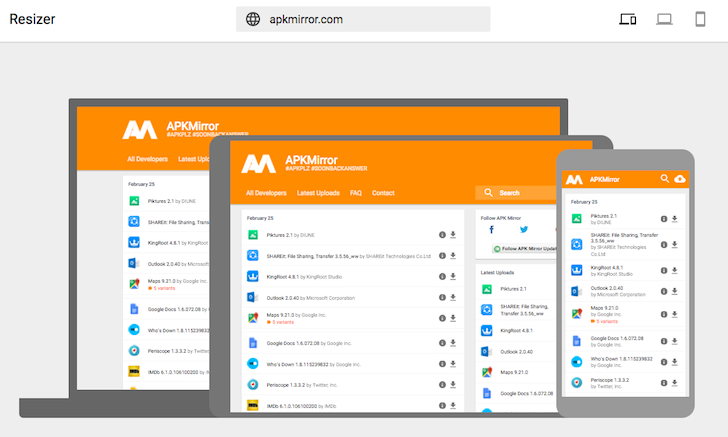Click Google Docs icon in phone preview
The height and width of the screenshot is (437, 728).
pos(576,341)
